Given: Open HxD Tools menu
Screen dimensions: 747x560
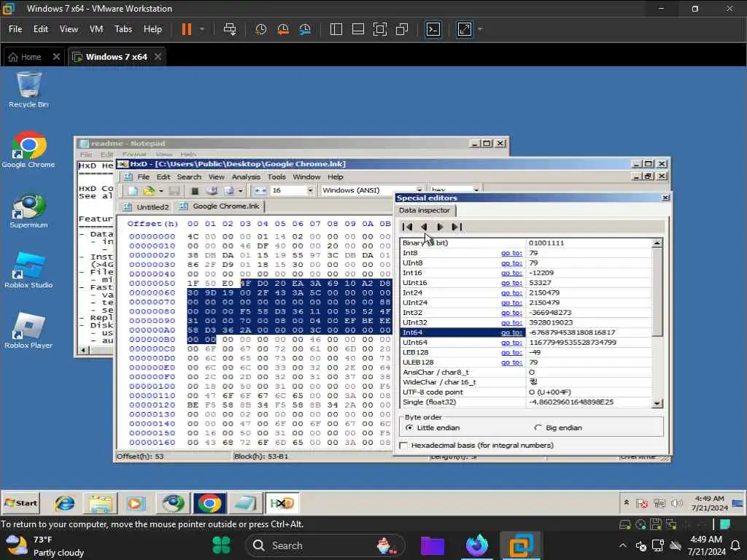Looking at the screenshot, I should click(276, 176).
